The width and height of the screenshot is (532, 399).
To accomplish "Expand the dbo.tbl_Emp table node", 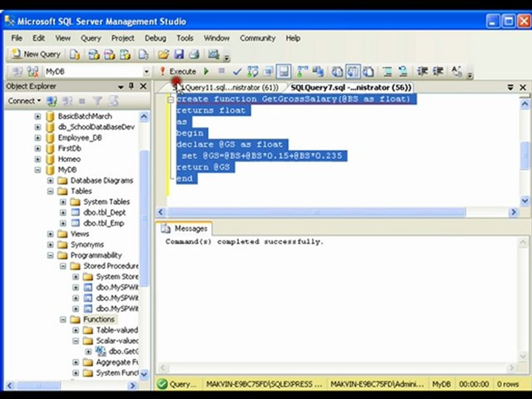I will [63, 224].
